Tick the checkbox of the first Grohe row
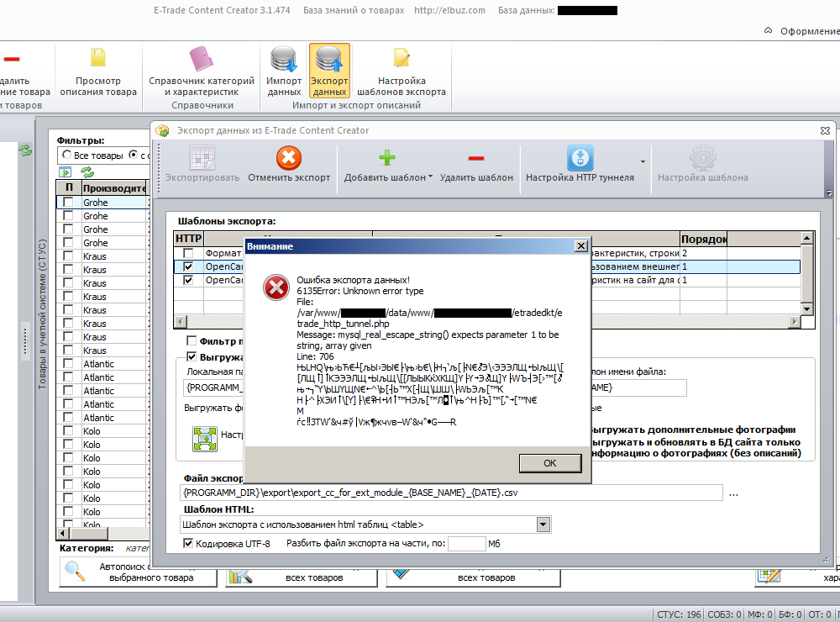840x622 pixels. click(x=68, y=202)
